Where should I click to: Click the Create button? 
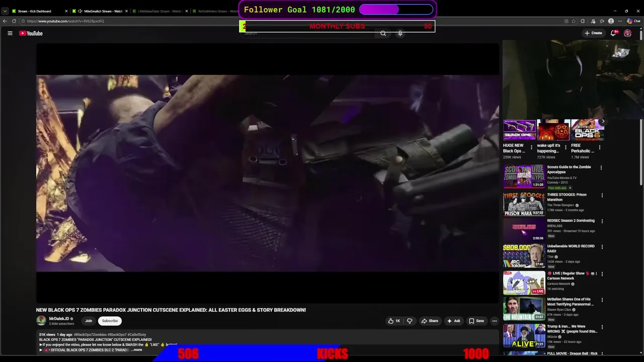[593, 33]
